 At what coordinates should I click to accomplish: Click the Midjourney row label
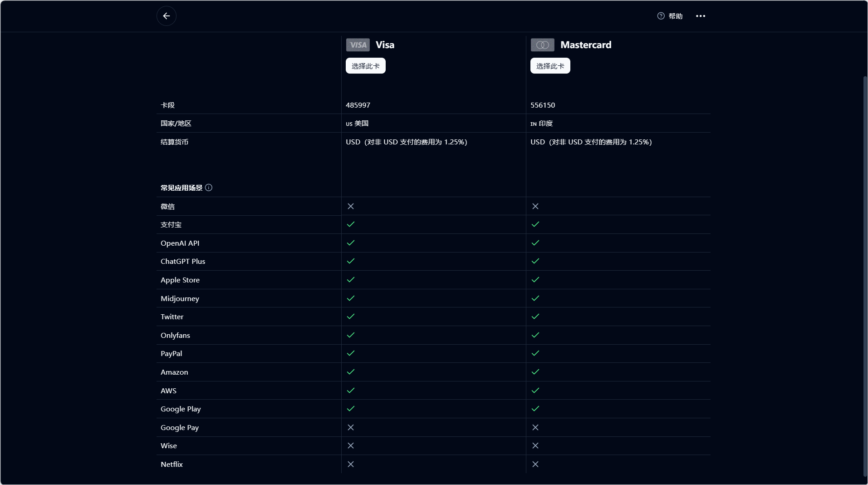[180, 298]
